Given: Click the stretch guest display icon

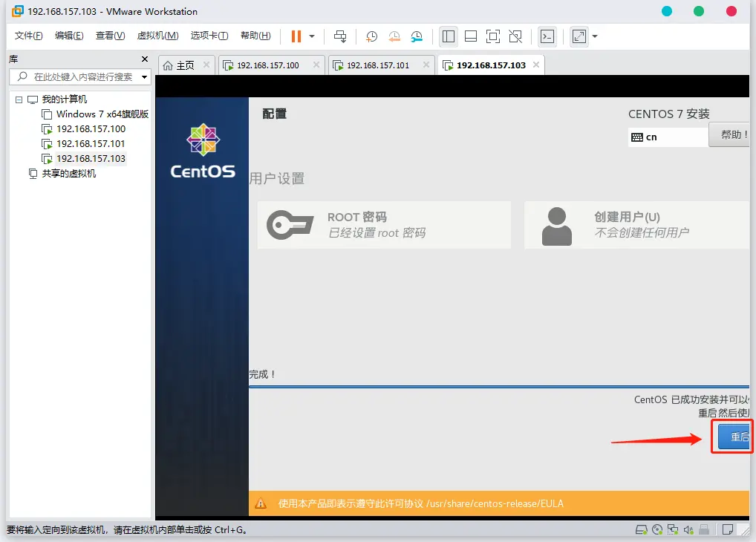Looking at the screenshot, I should point(579,36).
